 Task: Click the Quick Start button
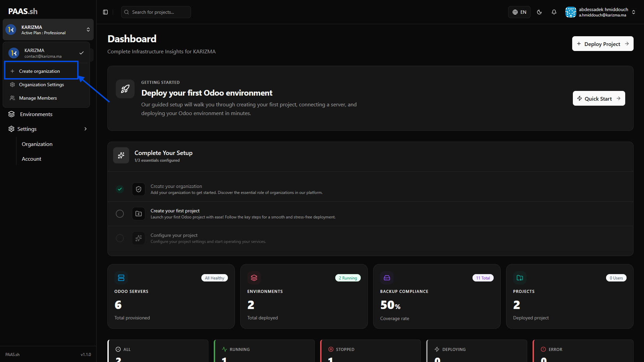pos(599,98)
